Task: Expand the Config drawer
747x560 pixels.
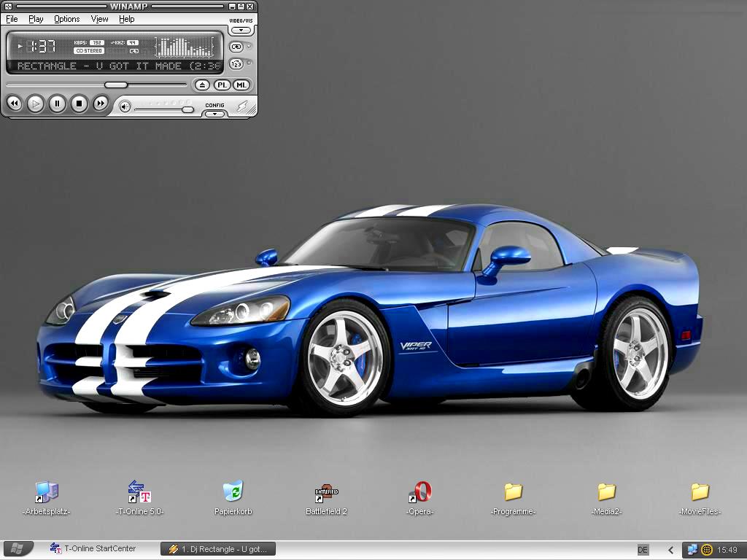Action: 214,114
